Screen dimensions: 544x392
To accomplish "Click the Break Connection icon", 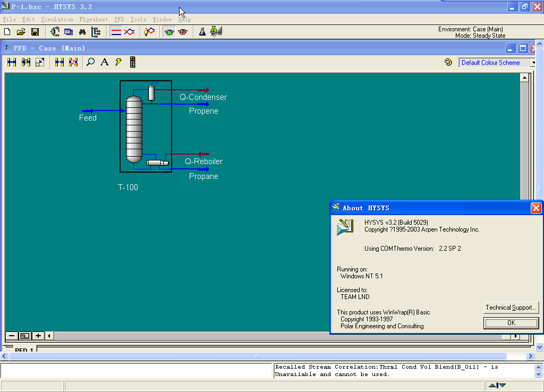I will click(59, 62).
